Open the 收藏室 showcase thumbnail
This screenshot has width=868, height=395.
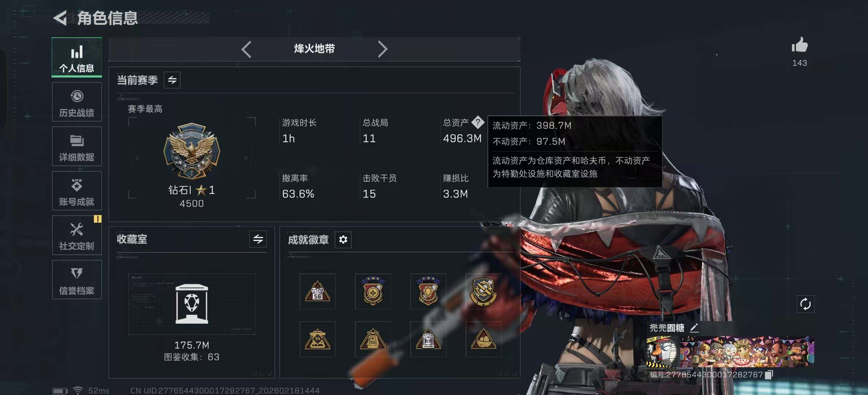tap(192, 304)
